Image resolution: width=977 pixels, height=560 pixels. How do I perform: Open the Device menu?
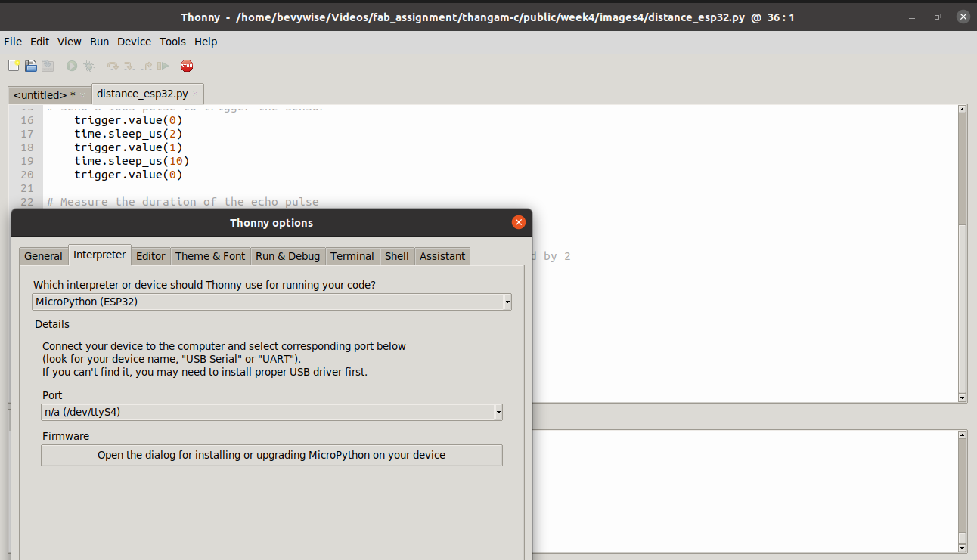(135, 42)
